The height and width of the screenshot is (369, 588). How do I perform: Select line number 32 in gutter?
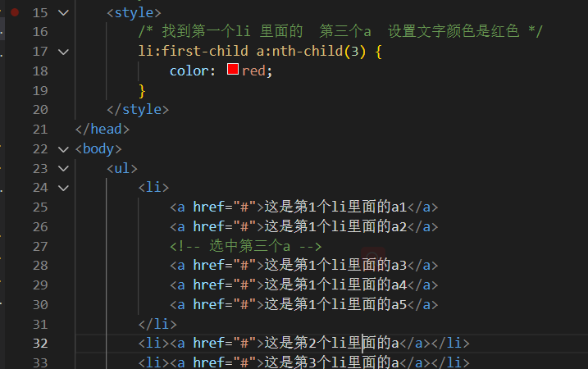pos(40,344)
